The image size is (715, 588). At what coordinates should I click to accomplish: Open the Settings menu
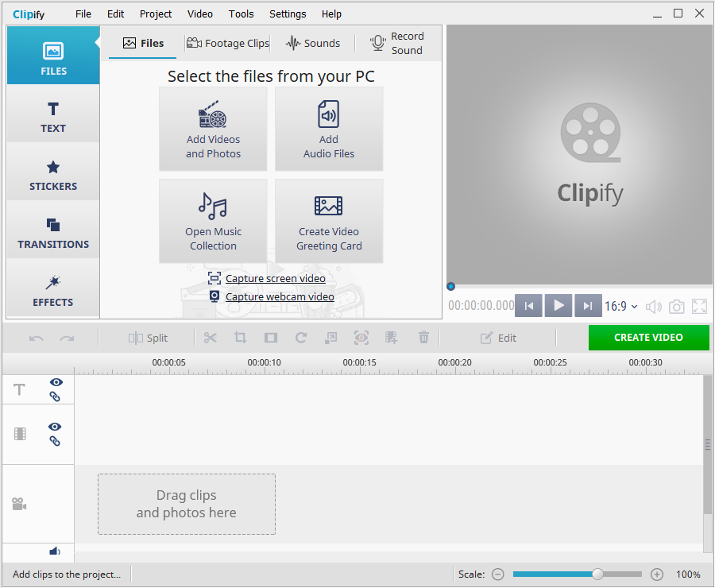(x=288, y=14)
